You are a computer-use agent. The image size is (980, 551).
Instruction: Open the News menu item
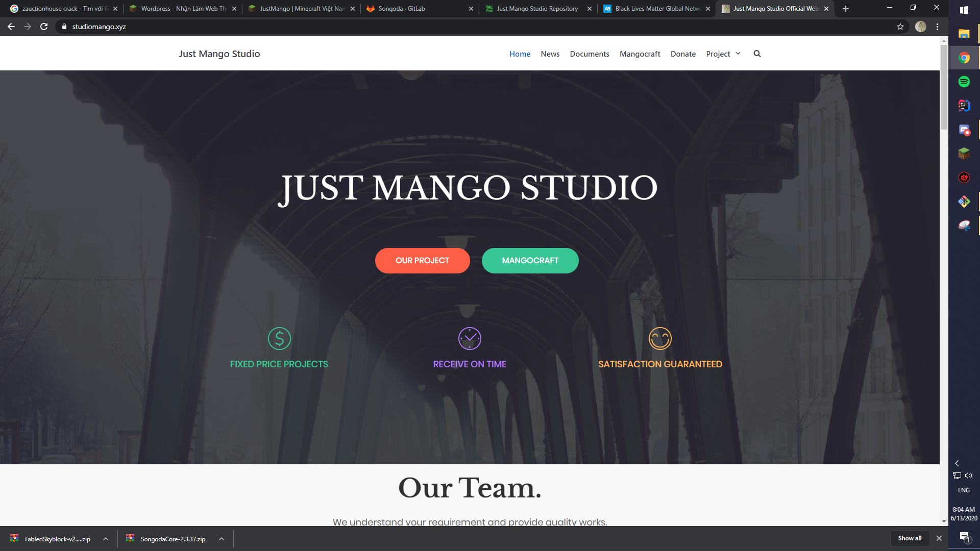(550, 54)
